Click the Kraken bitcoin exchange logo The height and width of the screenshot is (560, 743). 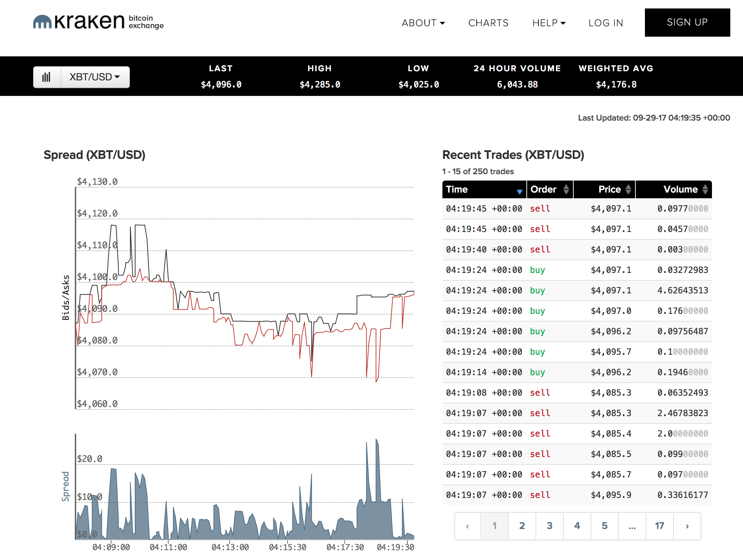tap(98, 22)
